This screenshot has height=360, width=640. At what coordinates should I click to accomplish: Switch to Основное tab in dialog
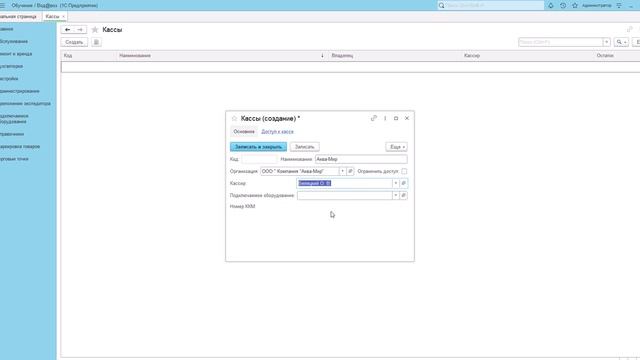[244, 132]
